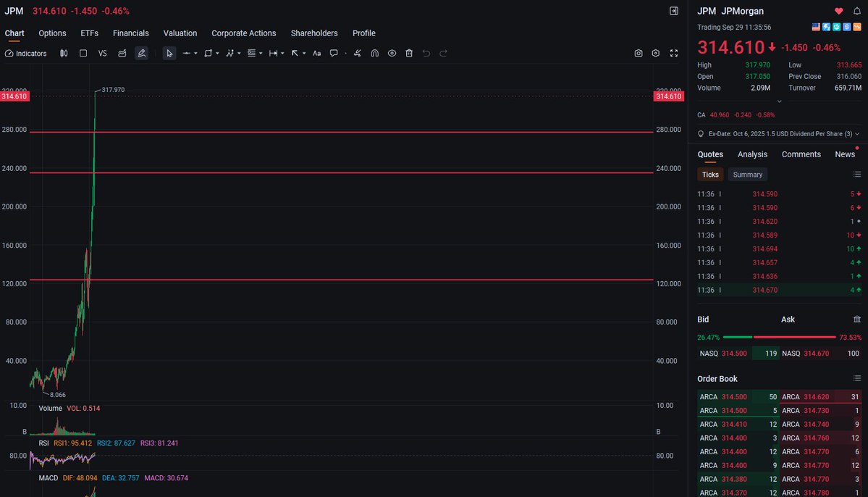
Task: Expand more quote details chevron
Action: pyautogui.click(x=780, y=101)
